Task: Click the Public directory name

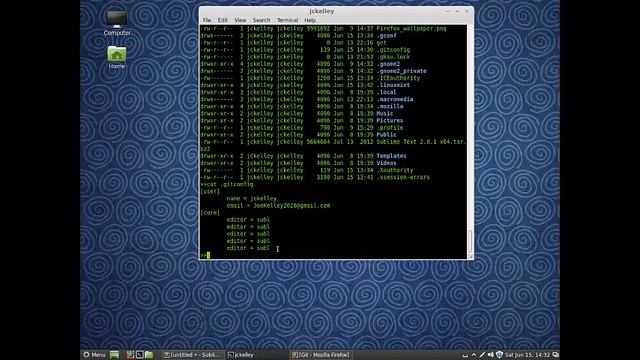Action: pos(387,135)
